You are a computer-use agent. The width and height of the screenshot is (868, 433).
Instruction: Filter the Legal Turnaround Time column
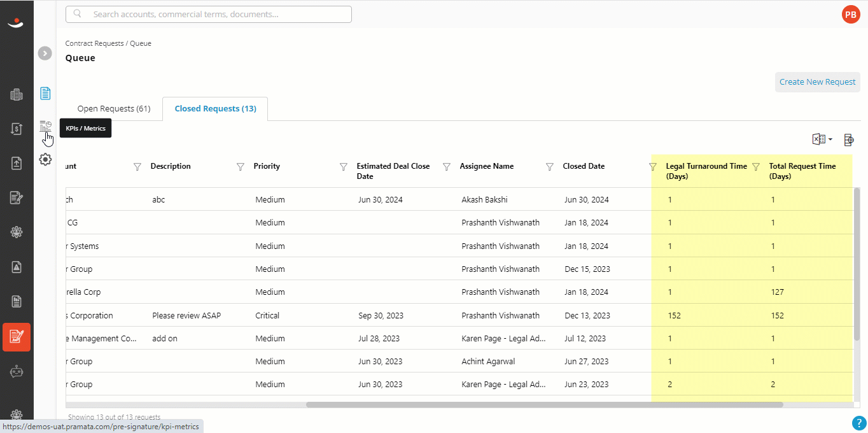tap(756, 167)
